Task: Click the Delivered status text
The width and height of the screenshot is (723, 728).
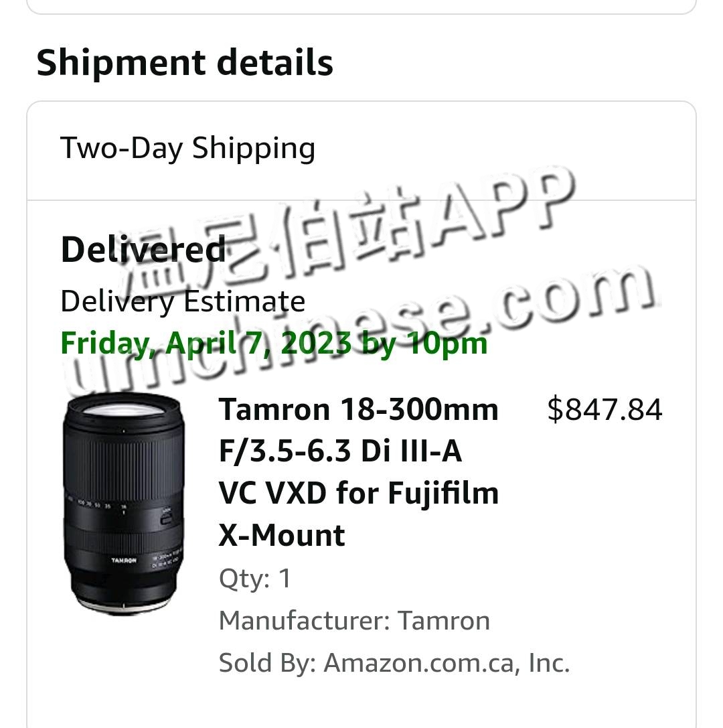Action: click(x=143, y=250)
